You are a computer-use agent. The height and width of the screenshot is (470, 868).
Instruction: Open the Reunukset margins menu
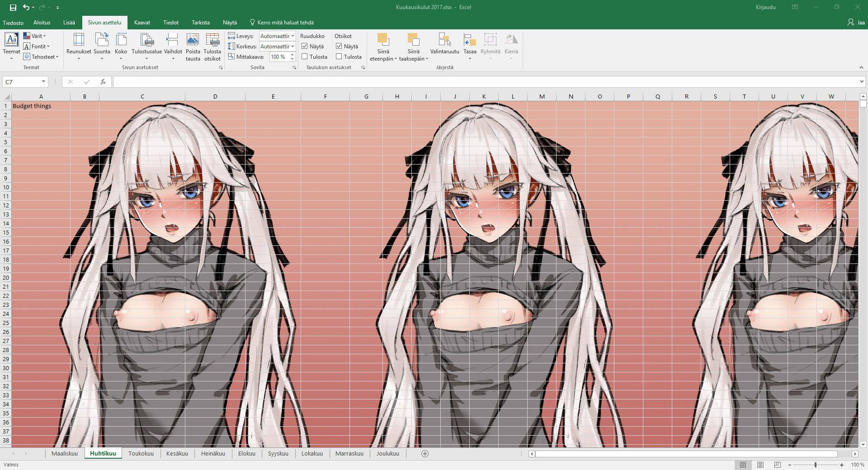(79, 46)
